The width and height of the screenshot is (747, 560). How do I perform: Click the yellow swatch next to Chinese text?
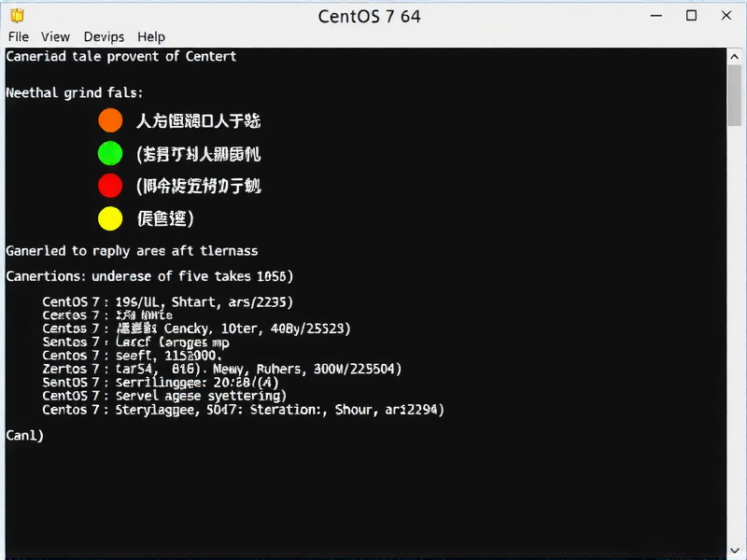[109, 218]
